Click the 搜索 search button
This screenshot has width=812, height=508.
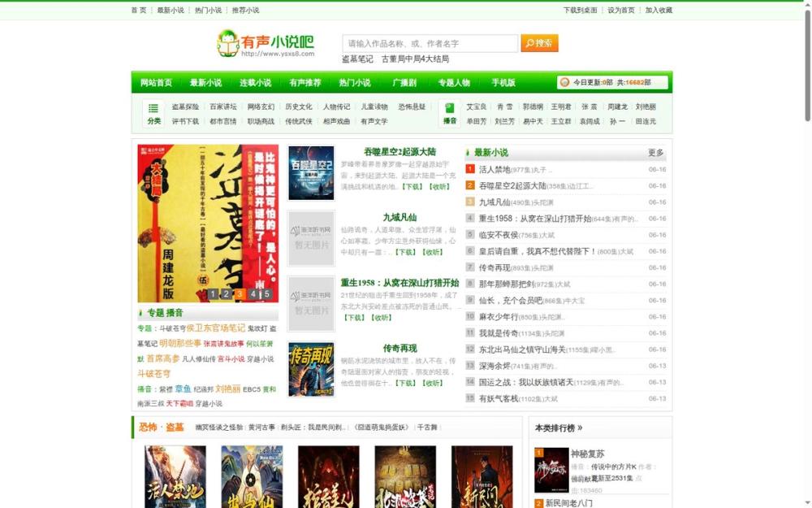point(539,43)
